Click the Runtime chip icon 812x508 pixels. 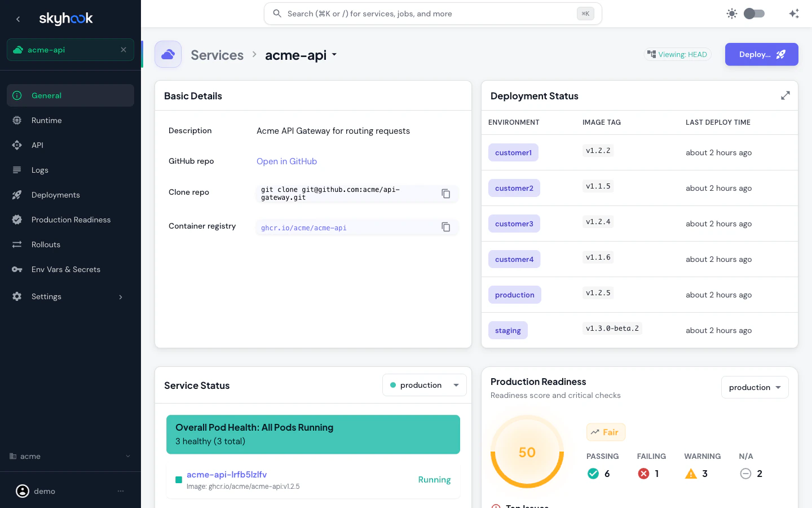point(17,120)
